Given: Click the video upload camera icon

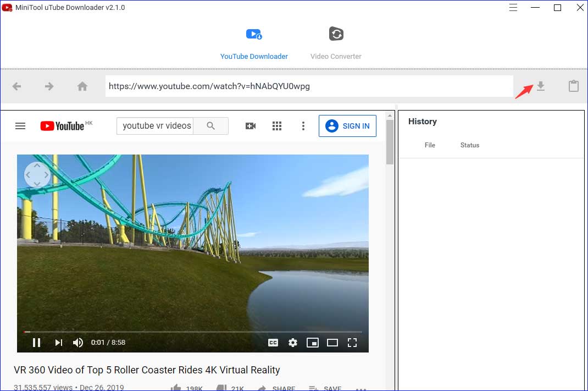Looking at the screenshot, I should coord(251,125).
